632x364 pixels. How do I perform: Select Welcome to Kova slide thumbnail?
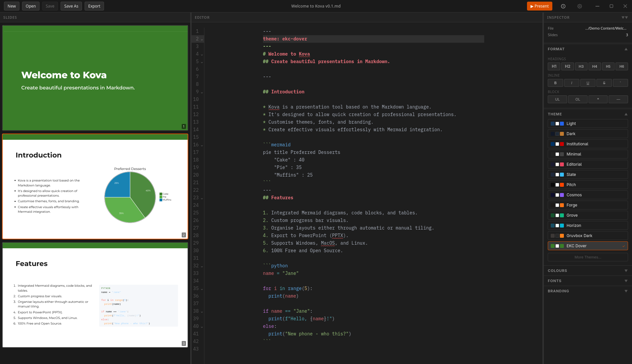tap(95, 78)
